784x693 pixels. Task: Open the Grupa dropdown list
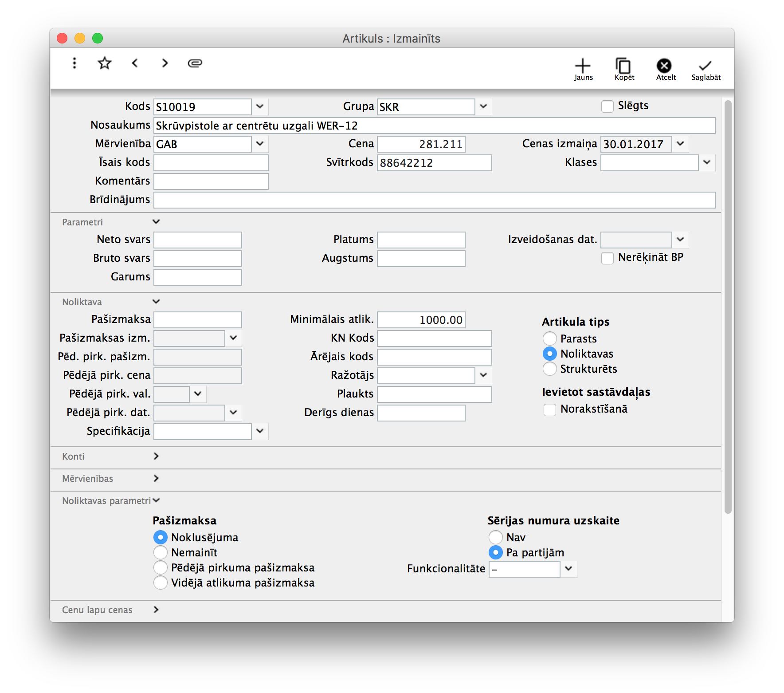483,106
